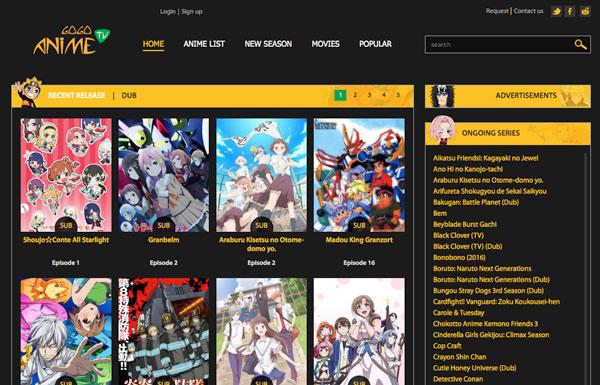Image resolution: width=600 pixels, height=385 pixels.
Task: Go to page 3 of recent releases
Action: [369, 95]
